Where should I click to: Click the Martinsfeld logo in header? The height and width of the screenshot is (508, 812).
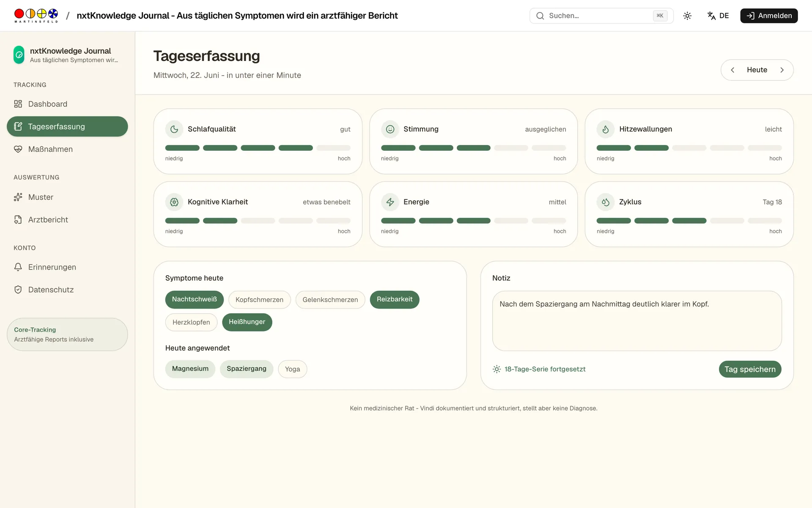[x=36, y=16]
